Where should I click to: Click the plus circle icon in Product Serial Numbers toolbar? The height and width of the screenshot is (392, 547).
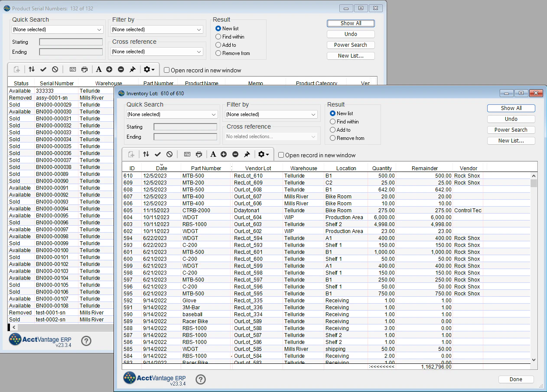point(110,69)
